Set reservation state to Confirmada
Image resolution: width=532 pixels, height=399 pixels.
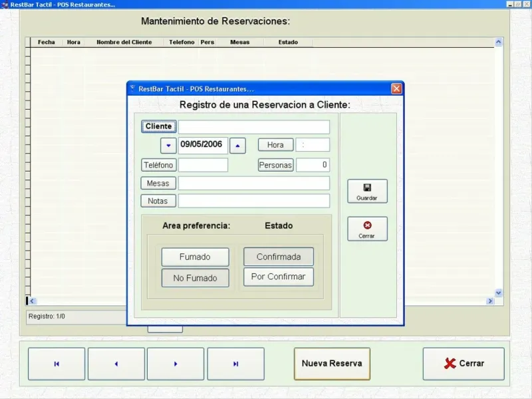pyautogui.click(x=279, y=257)
